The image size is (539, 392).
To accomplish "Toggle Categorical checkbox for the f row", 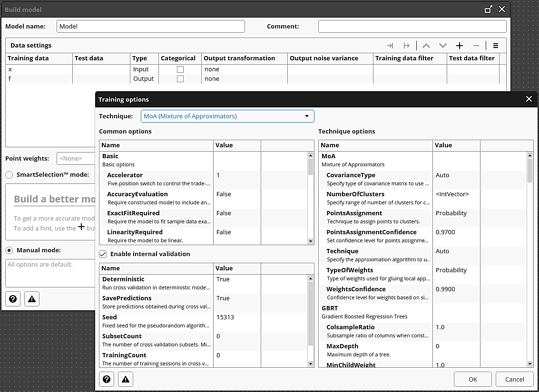I will coord(180,79).
